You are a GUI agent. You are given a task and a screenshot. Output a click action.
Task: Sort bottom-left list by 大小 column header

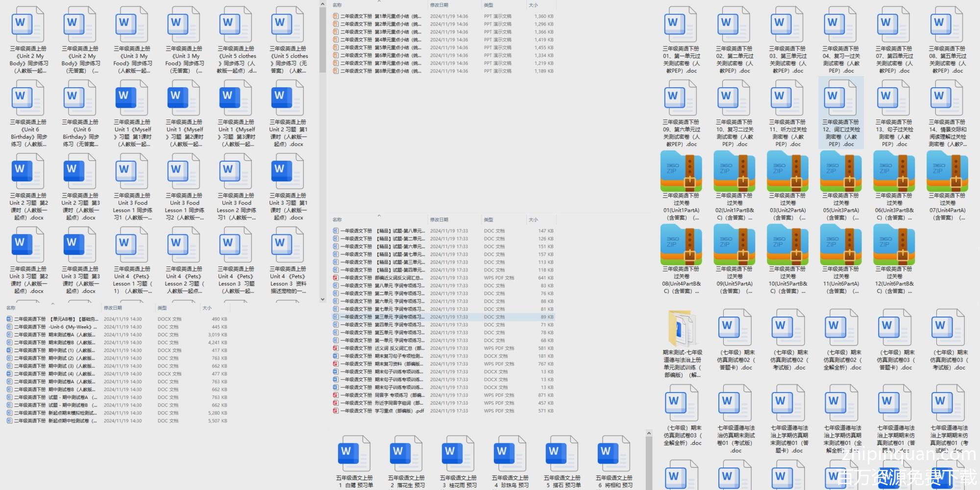point(207,308)
